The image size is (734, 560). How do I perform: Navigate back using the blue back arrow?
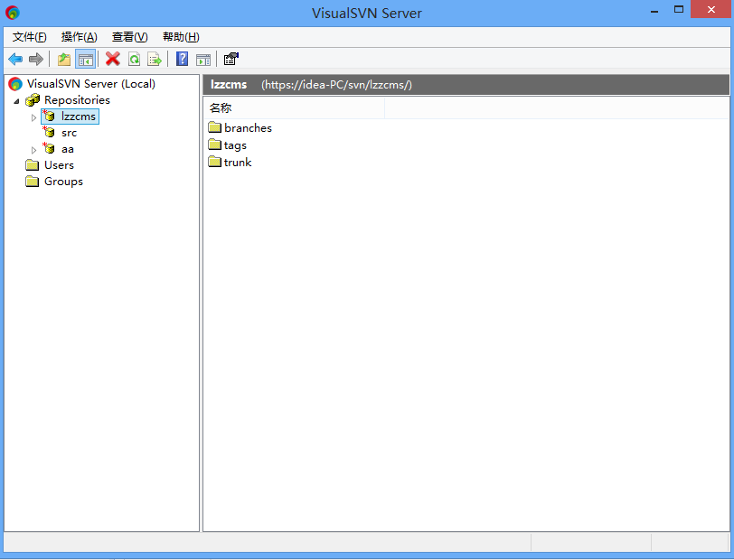coord(15,59)
